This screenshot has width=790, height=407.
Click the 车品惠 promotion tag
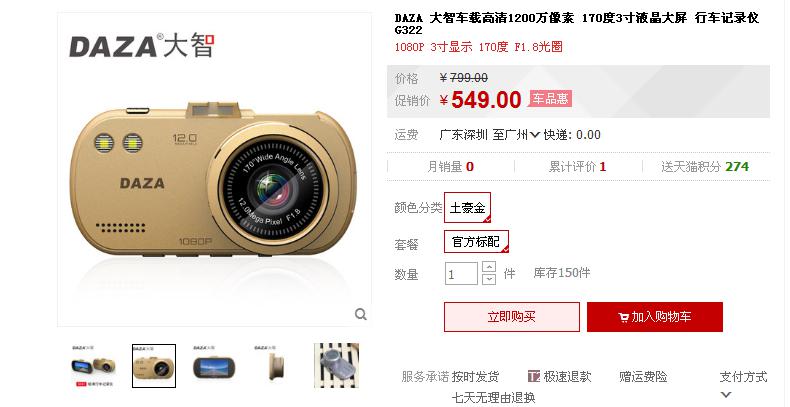coord(551,98)
